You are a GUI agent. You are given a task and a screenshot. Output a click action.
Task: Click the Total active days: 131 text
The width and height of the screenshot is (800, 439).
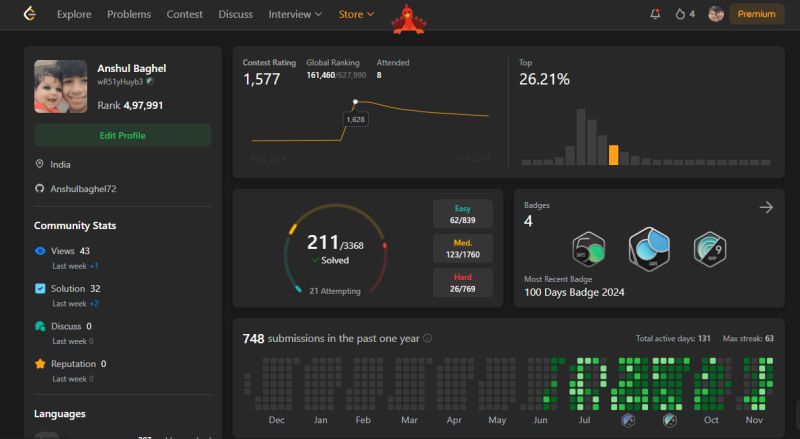(672, 338)
